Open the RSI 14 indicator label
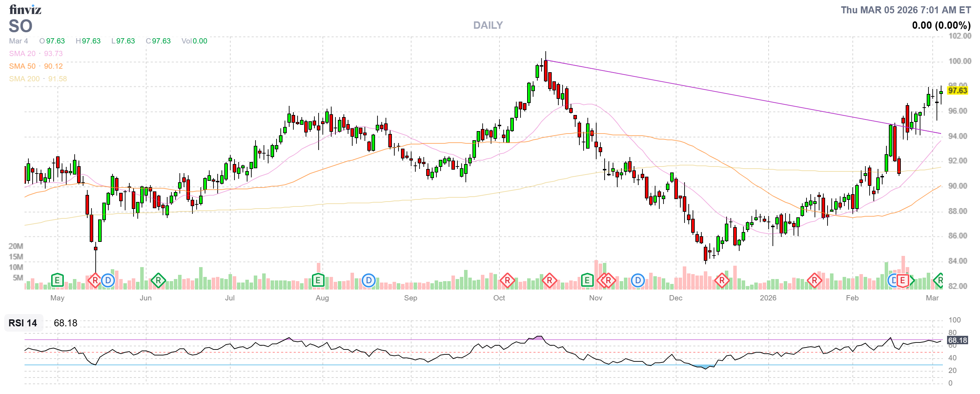 (x=23, y=323)
